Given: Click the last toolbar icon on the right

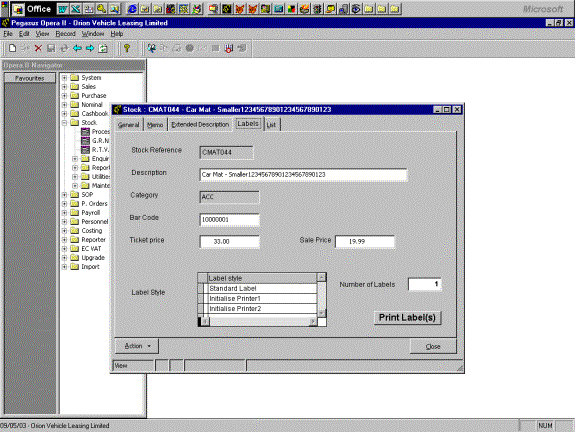Looking at the screenshot, I should pos(242,48).
